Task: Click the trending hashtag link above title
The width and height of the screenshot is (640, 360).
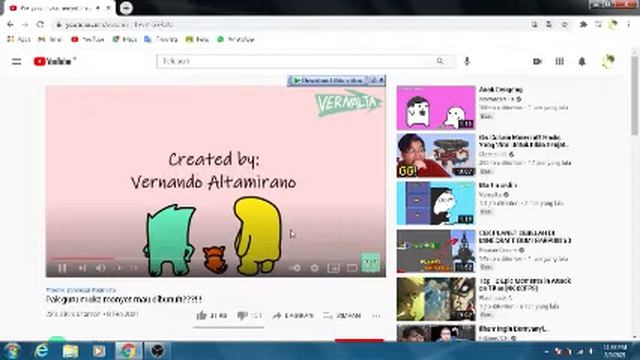Action: tap(81, 290)
